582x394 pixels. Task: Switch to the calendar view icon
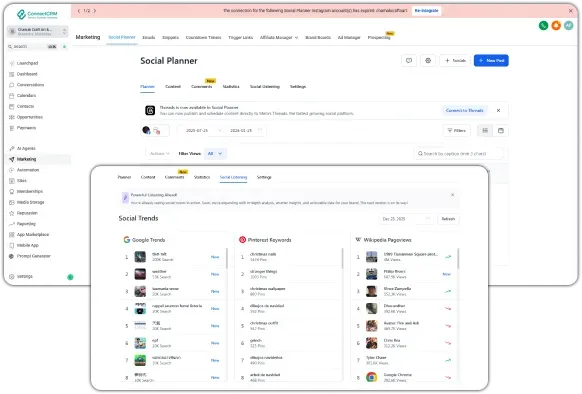501,130
